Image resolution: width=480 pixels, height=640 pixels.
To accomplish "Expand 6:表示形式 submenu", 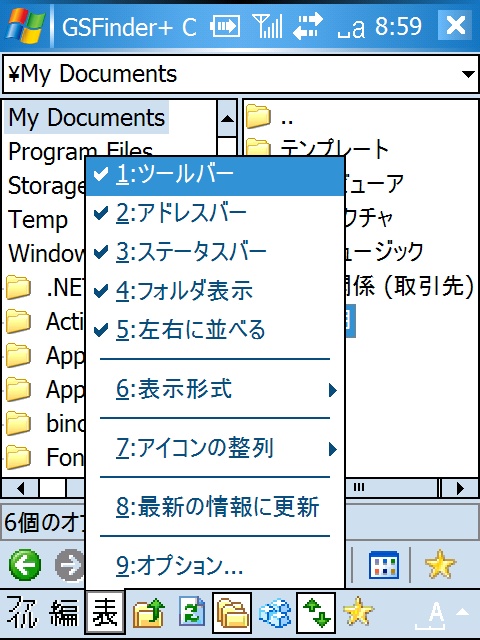I will tap(215, 389).
